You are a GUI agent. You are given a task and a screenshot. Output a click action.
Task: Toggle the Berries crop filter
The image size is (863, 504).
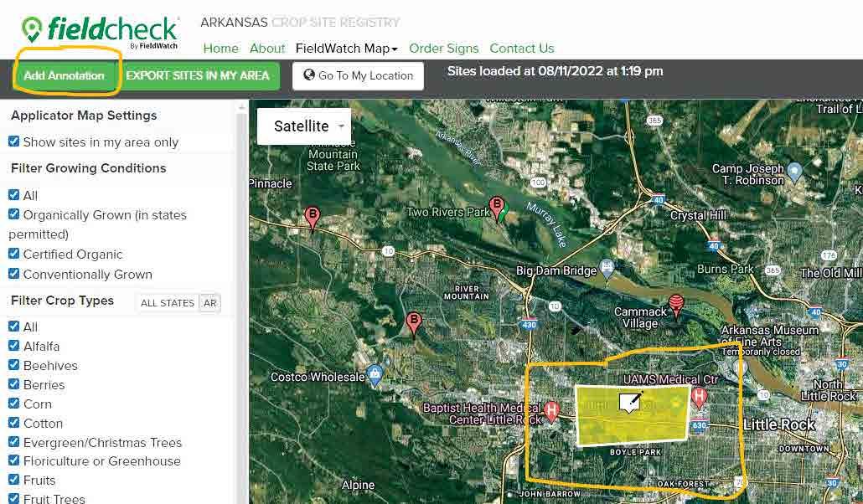click(x=13, y=384)
